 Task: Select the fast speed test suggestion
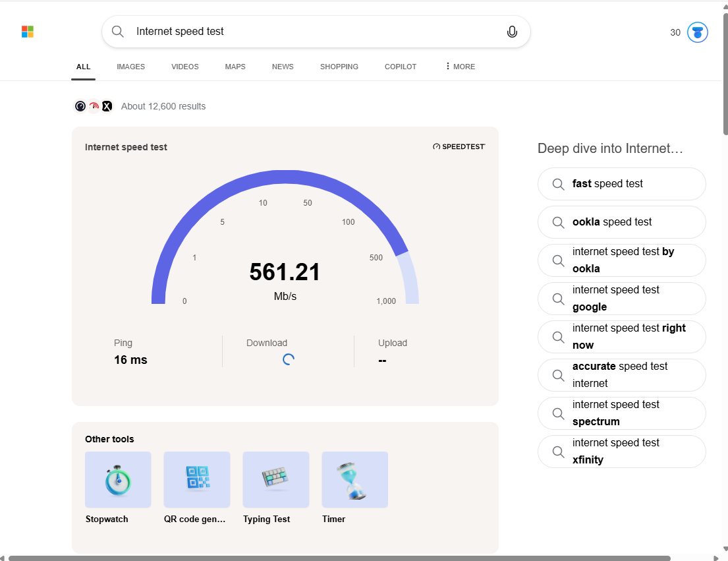click(622, 184)
